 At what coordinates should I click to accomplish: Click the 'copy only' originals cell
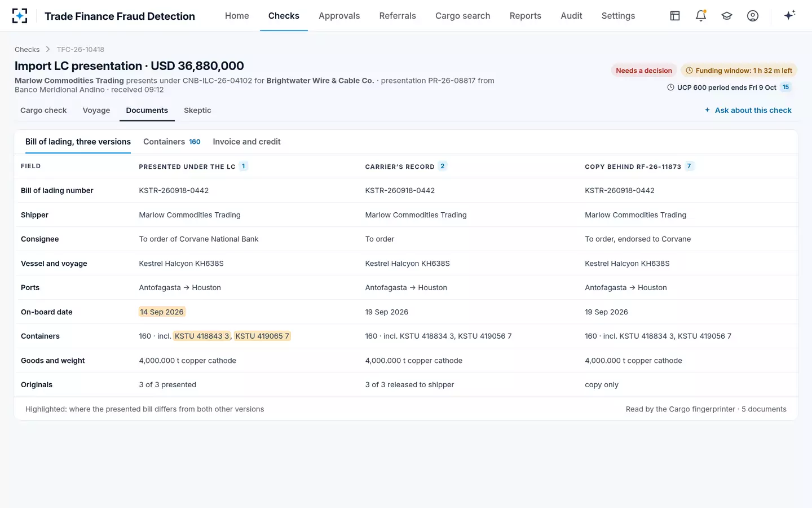602,385
